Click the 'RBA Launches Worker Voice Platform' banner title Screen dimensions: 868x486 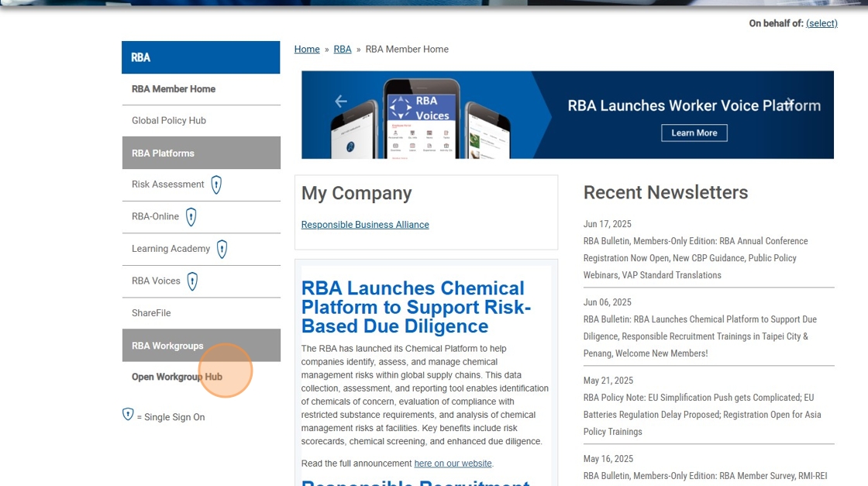[694, 105]
